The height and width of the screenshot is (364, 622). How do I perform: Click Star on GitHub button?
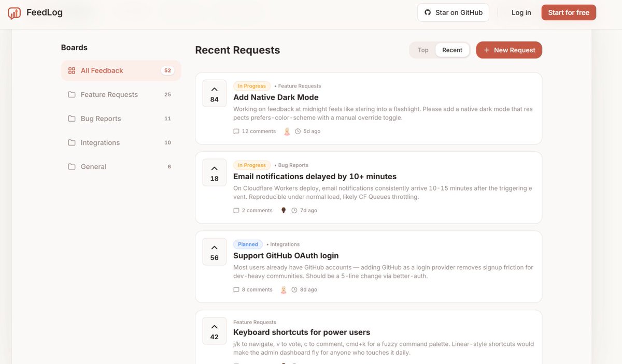pyautogui.click(x=453, y=12)
